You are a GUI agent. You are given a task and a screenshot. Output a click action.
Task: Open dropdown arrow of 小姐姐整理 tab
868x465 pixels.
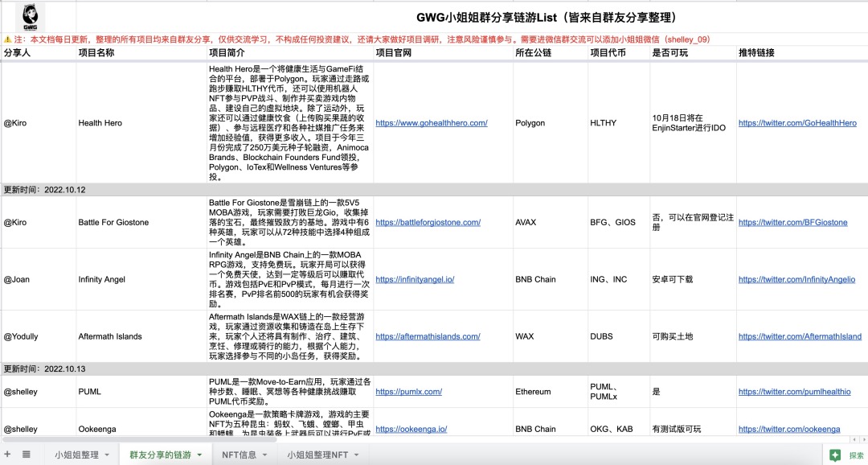click(107, 455)
